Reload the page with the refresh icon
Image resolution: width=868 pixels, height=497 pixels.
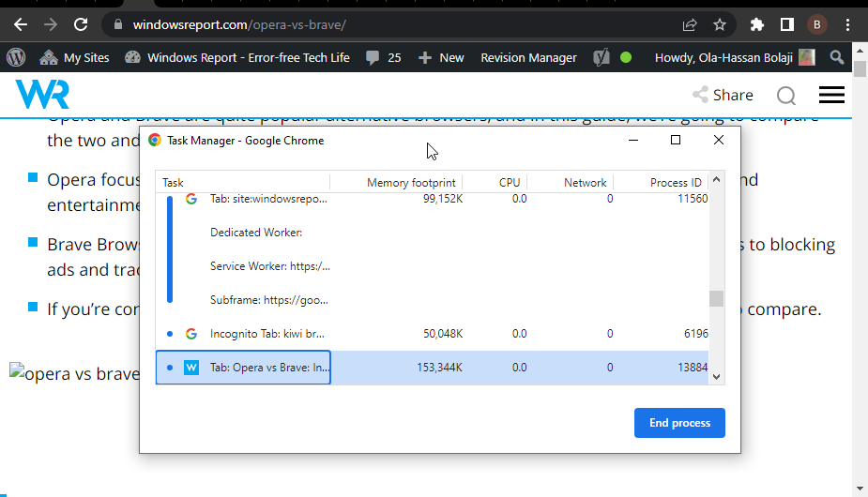81,25
